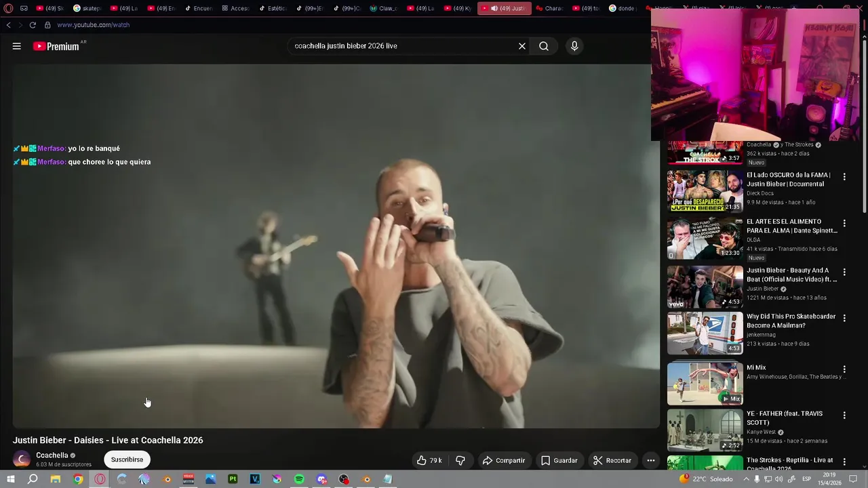Show hidden system tray icons chevron
The image size is (868, 488).
tap(746, 479)
